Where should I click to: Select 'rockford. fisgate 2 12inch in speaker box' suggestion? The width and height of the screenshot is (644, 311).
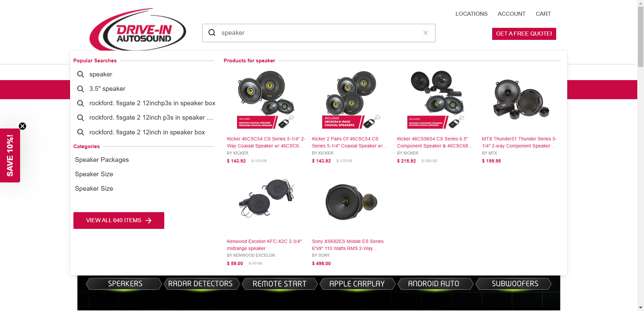click(x=147, y=132)
